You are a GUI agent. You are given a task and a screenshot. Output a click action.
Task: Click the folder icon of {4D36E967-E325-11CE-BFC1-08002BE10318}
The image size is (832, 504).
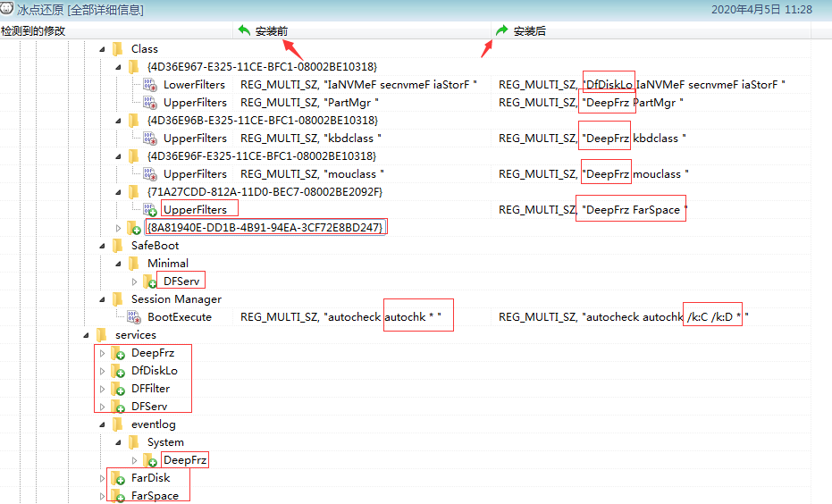coord(134,67)
